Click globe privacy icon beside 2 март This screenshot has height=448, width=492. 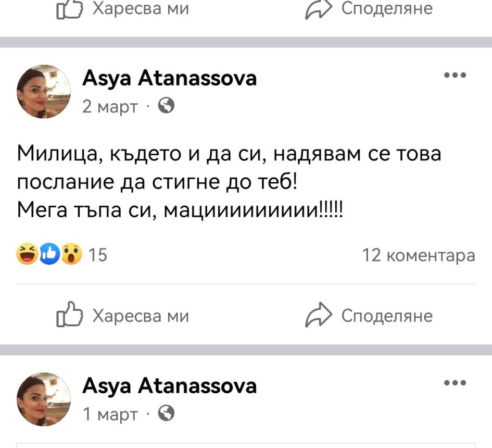tap(166, 106)
